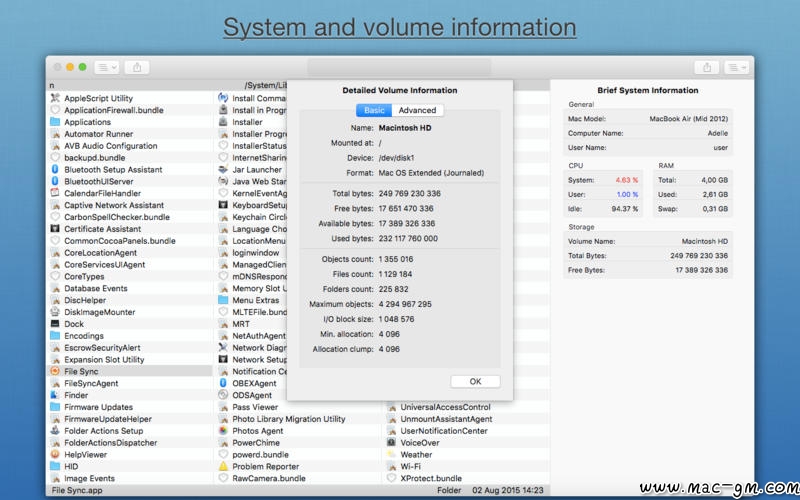
Task: Click the OBEXAgent bluetooth icon
Action: click(x=223, y=383)
